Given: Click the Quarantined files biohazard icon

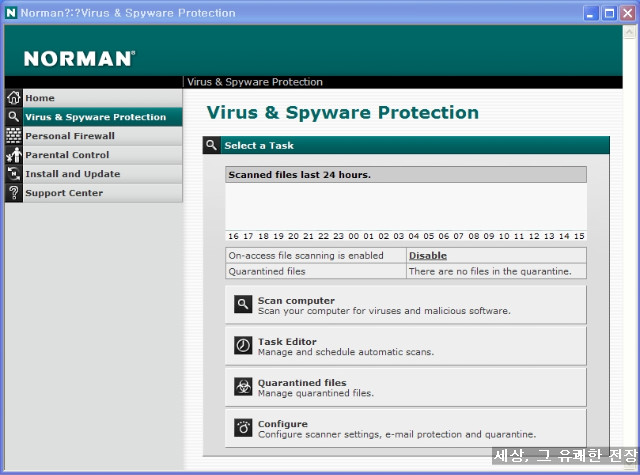Looking at the screenshot, I should pos(243,386).
